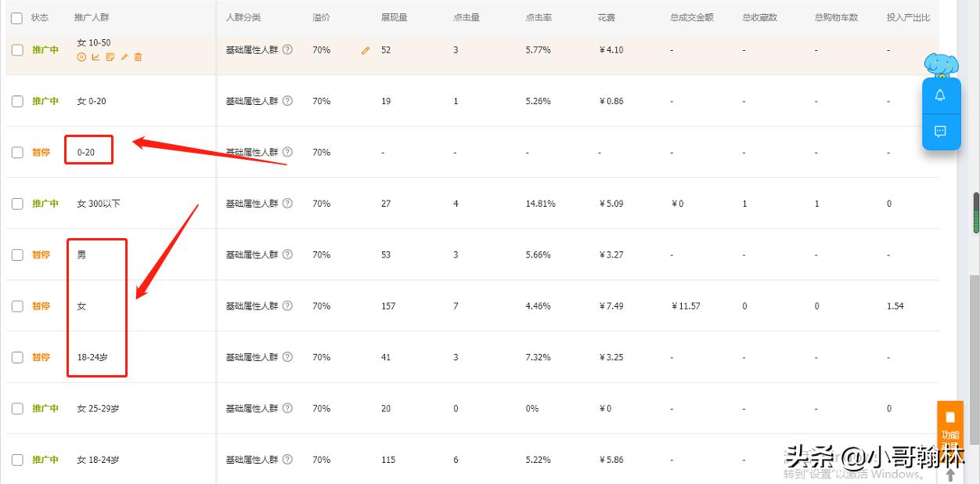Click the help icon beside 女 0-20 category

click(287, 101)
